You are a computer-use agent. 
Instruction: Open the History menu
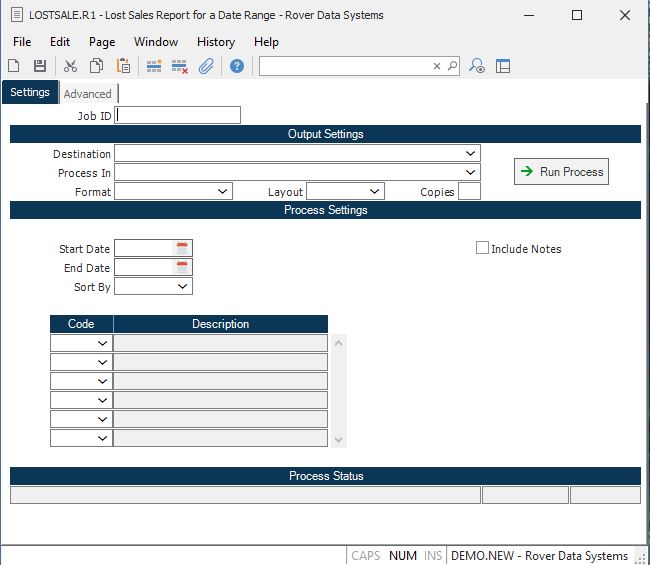click(x=215, y=42)
